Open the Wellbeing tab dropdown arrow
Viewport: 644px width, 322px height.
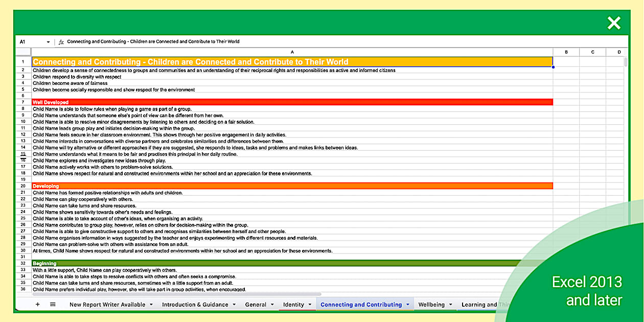[451, 305]
